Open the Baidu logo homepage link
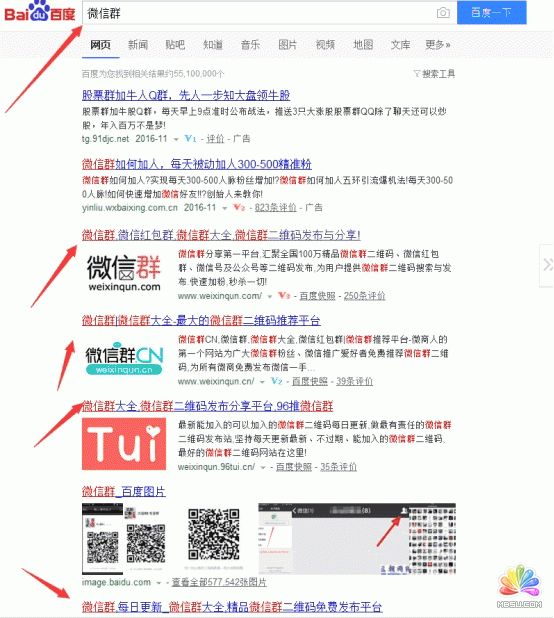This screenshot has width=554, height=618. coord(39,12)
